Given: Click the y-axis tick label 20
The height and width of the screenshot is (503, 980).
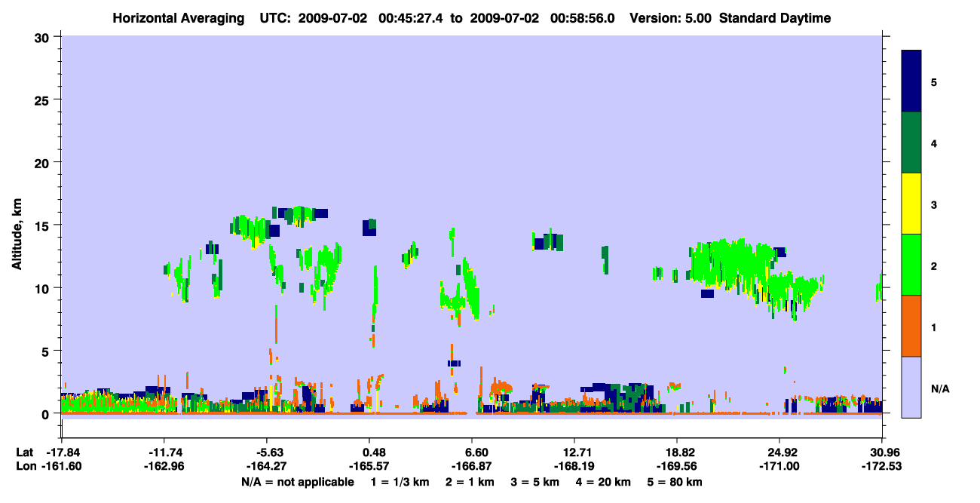Looking at the screenshot, I should click(x=44, y=162).
